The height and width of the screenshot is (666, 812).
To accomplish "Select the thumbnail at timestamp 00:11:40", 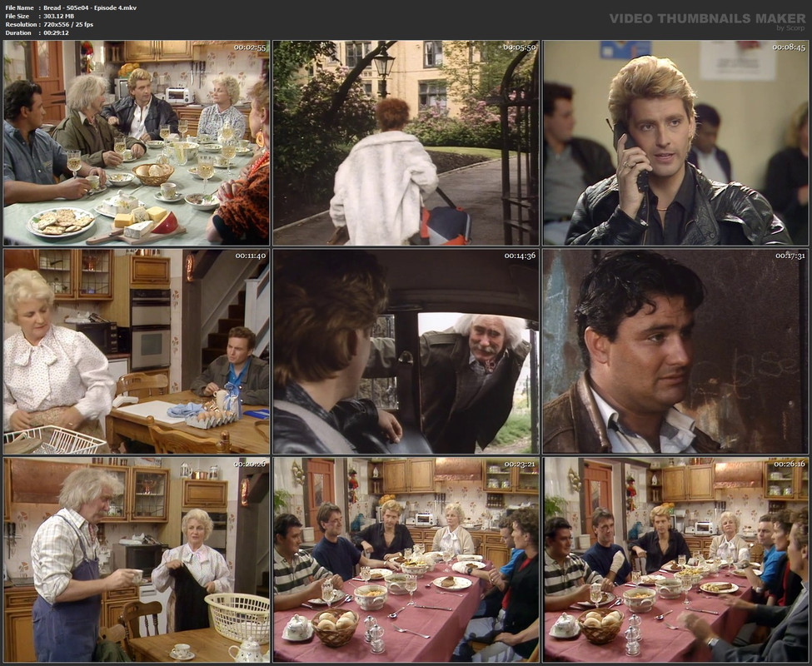I will 137,351.
